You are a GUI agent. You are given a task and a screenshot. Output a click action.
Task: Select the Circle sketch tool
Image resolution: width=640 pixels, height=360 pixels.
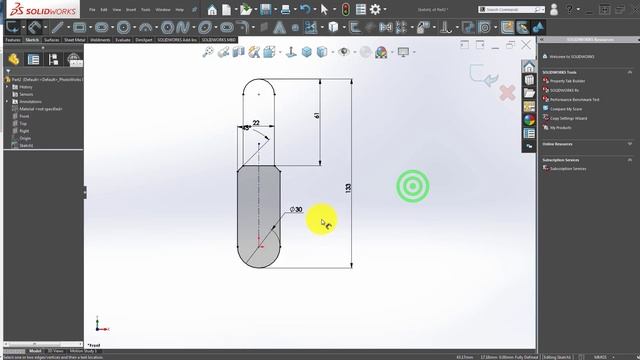point(123,27)
